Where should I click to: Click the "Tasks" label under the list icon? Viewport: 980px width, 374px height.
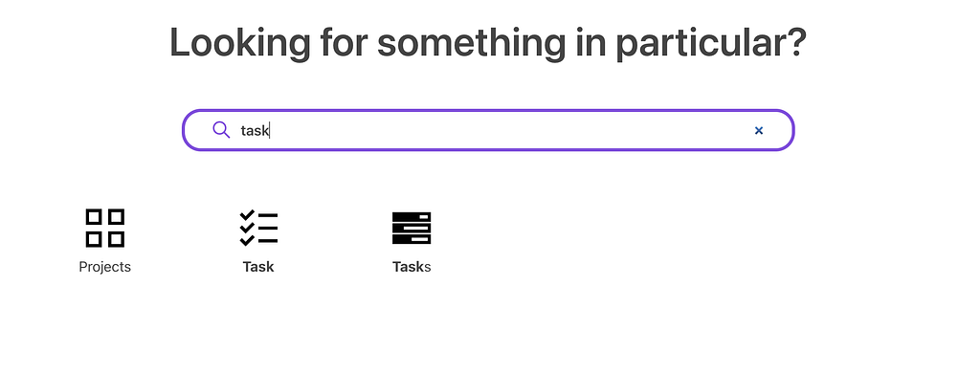point(412,267)
